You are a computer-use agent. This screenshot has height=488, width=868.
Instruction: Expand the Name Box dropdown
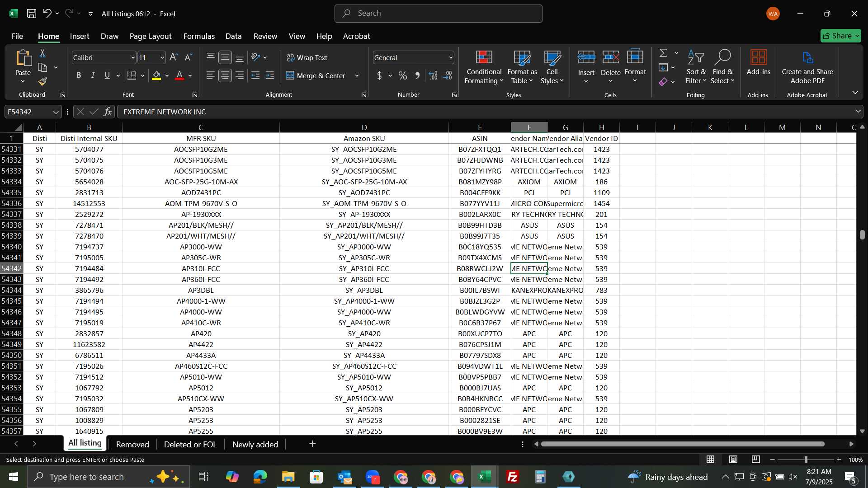(56, 112)
